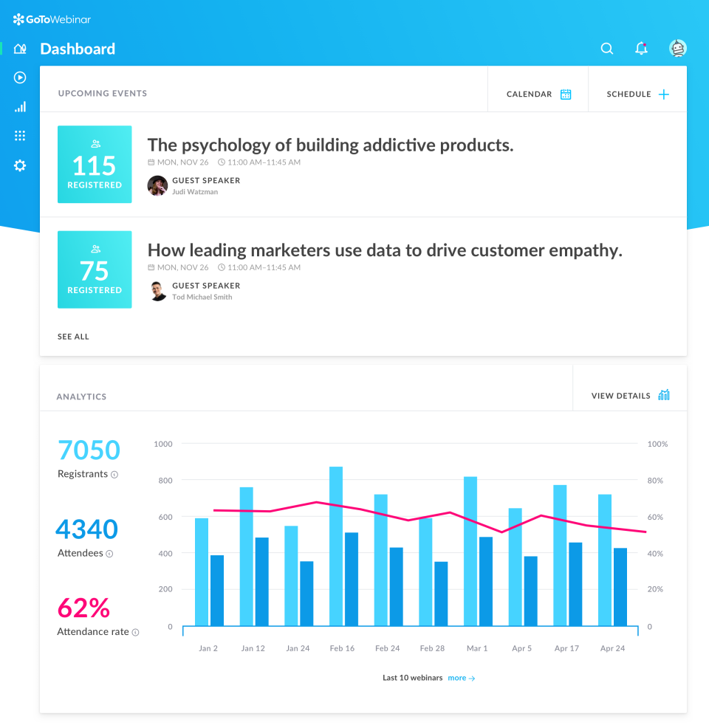
Task: Open the Dashboard home icon in sidebar
Action: (x=20, y=48)
